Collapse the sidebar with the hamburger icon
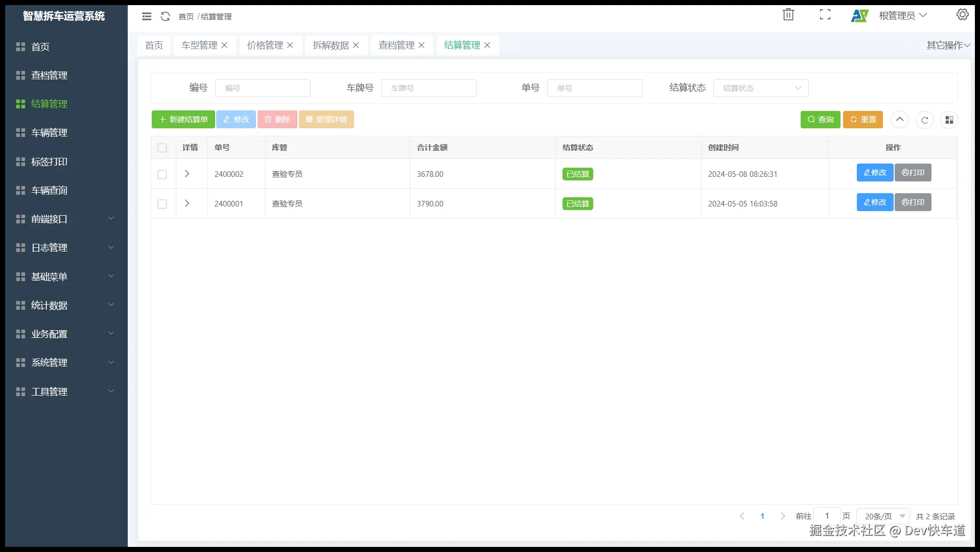Image resolution: width=980 pixels, height=552 pixels. coord(147,16)
